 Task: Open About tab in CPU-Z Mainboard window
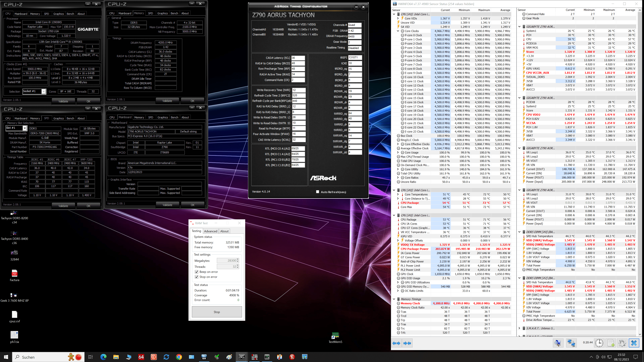click(185, 117)
